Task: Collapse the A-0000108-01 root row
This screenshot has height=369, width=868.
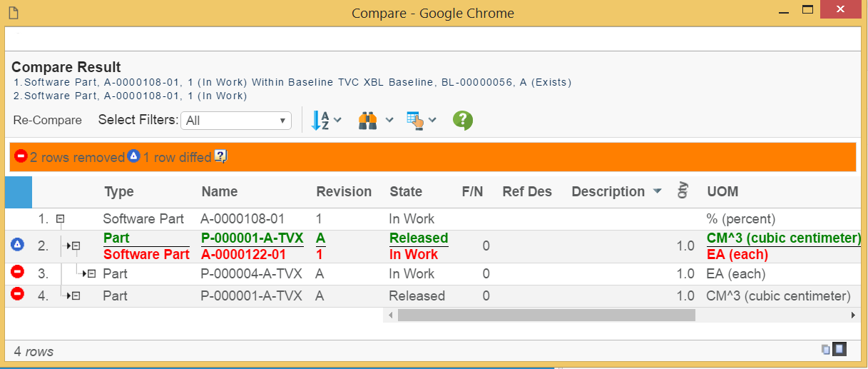Action: click(61, 219)
